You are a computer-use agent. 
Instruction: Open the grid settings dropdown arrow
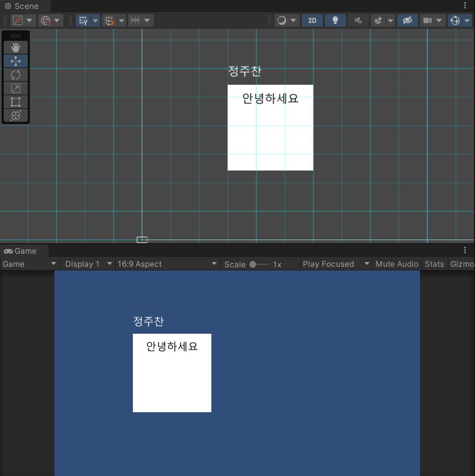click(x=95, y=20)
